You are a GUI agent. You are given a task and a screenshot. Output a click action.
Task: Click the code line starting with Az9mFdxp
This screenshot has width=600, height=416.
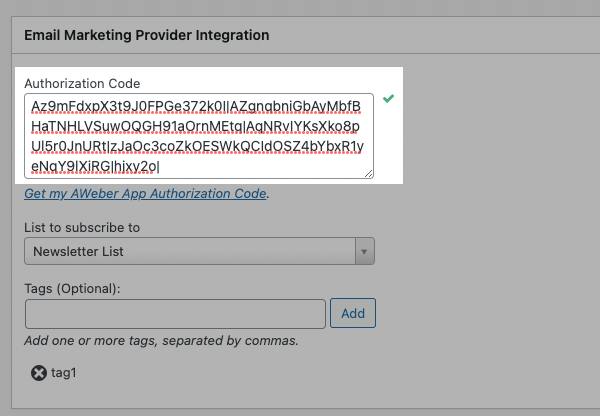(x=198, y=105)
